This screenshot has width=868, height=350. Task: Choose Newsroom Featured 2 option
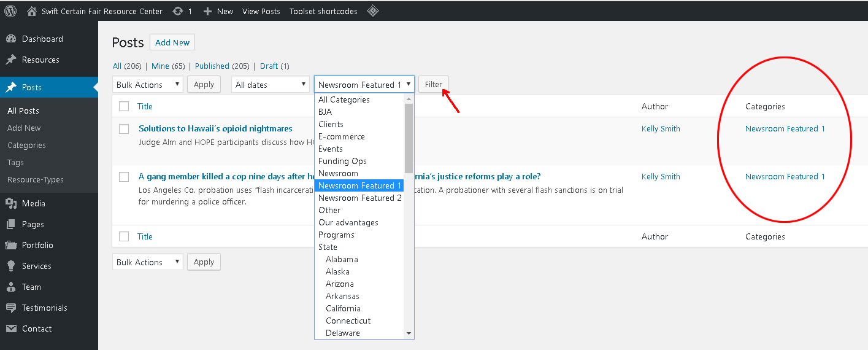pyautogui.click(x=359, y=198)
